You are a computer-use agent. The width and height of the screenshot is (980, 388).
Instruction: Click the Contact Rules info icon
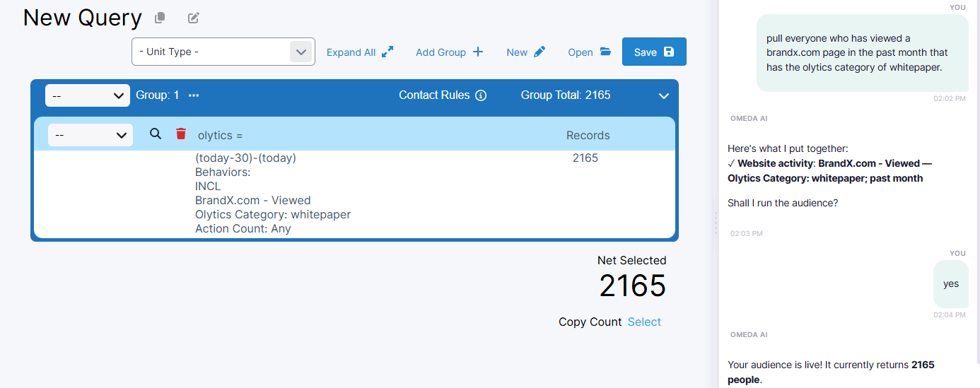481,95
